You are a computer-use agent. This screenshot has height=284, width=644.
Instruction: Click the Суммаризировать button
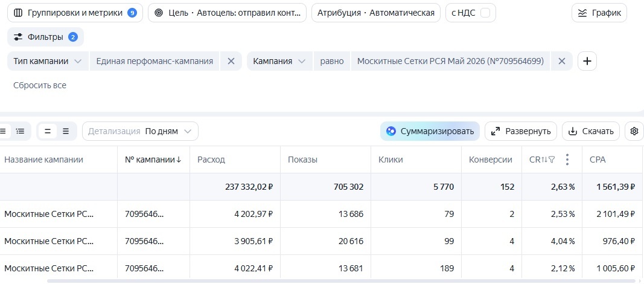(430, 132)
